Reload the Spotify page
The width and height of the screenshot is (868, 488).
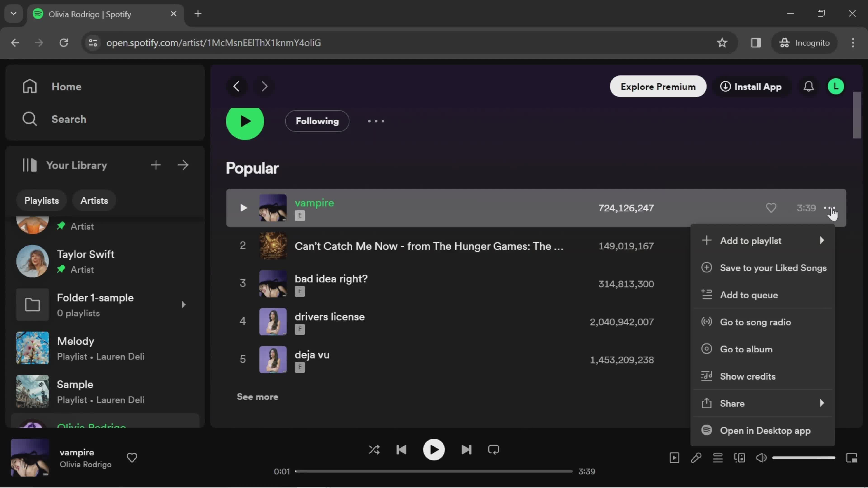pyautogui.click(x=64, y=43)
